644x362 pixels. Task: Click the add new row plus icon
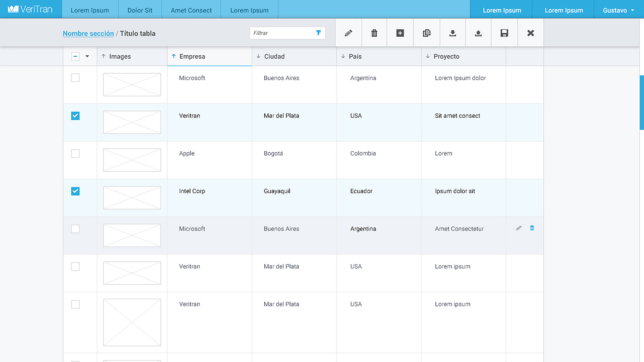tap(400, 33)
